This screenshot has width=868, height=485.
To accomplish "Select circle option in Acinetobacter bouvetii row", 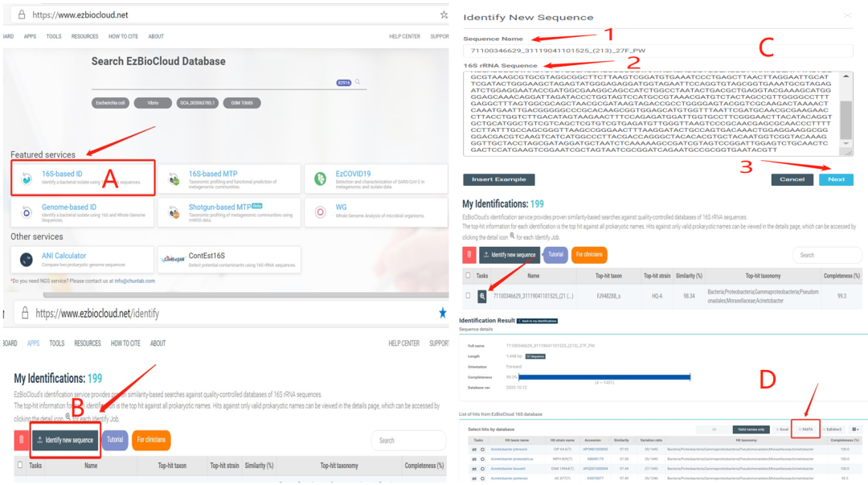I will (x=482, y=468).
